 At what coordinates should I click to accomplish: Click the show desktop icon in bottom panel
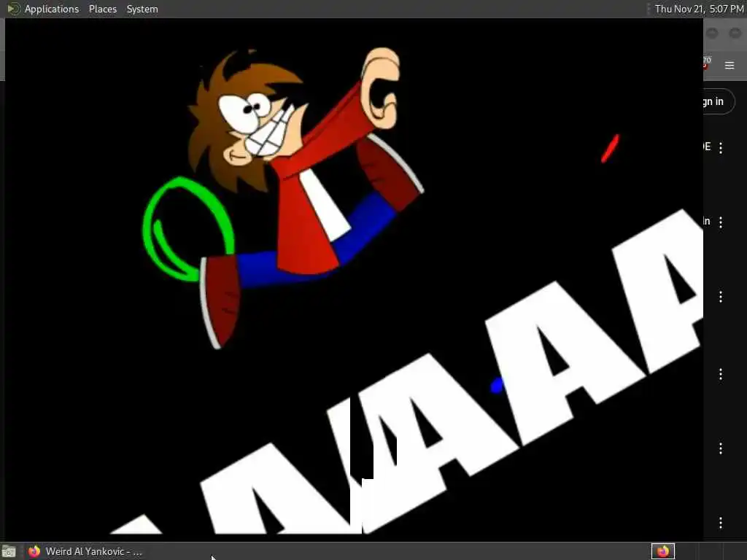[9, 551]
